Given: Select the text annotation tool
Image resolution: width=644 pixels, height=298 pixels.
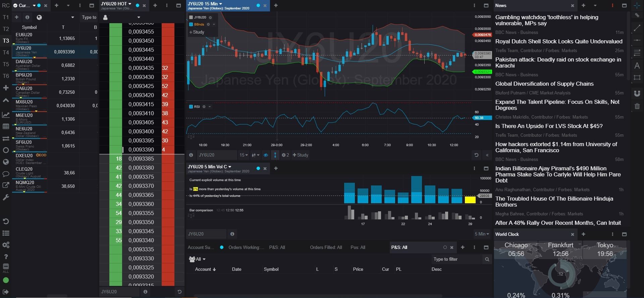Looking at the screenshot, I should tap(637, 66).
